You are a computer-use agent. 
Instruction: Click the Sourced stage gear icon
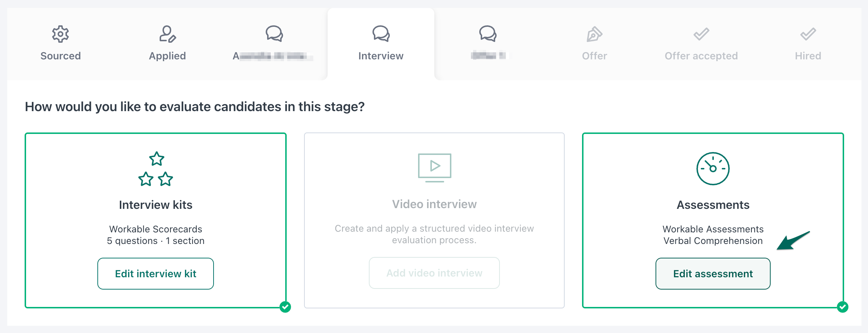click(x=60, y=34)
